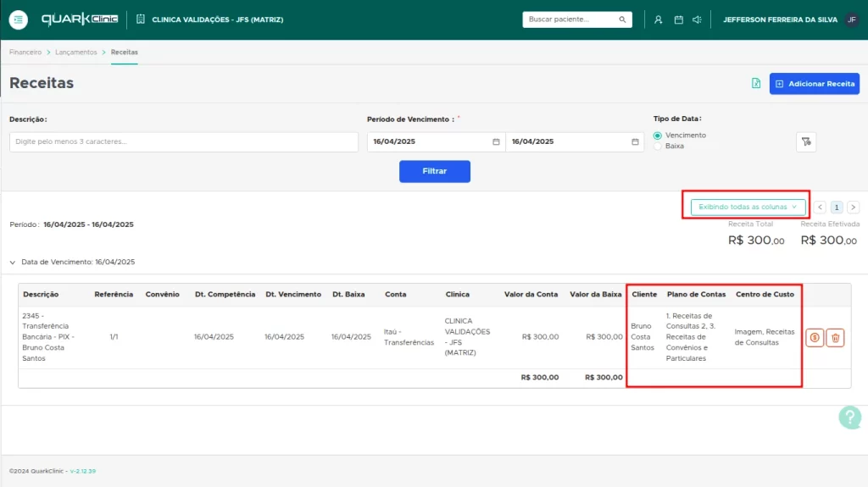Click the Conta column header
Image resolution: width=868 pixels, height=487 pixels.
click(x=395, y=295)
